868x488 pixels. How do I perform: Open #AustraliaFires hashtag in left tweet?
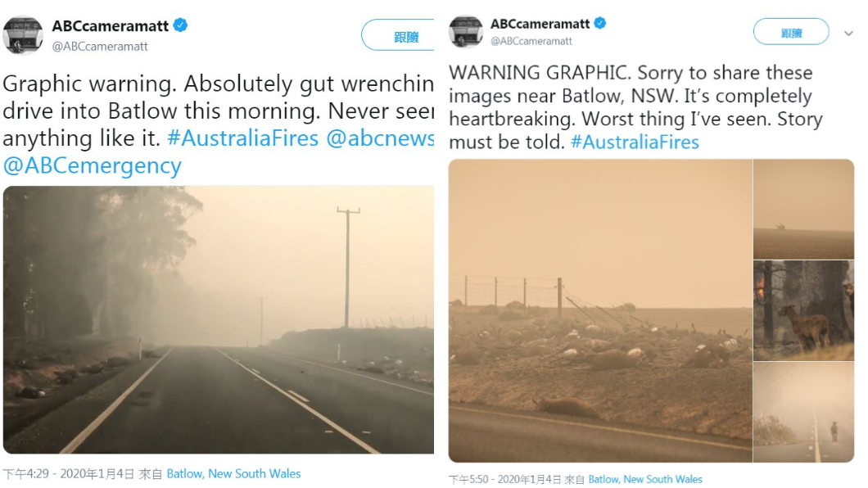(243, 138)
